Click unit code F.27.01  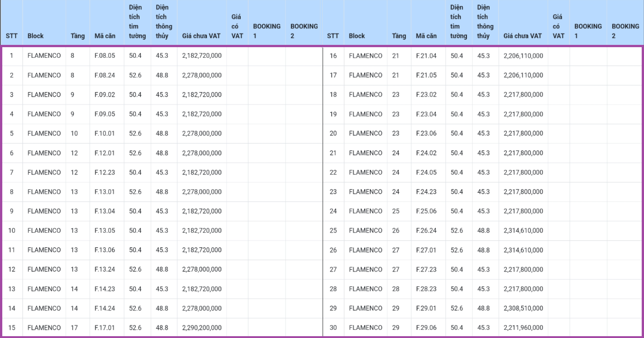click(x=426, y=250)
